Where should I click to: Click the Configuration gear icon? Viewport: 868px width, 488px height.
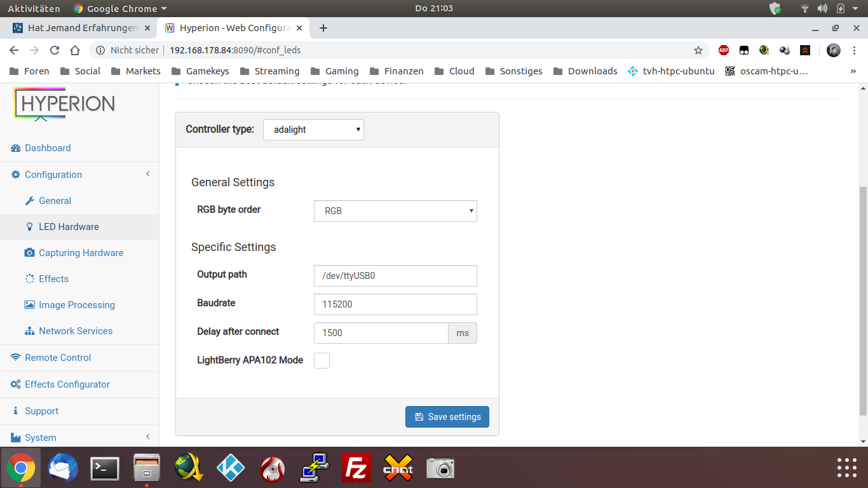(x=16, y=175)
